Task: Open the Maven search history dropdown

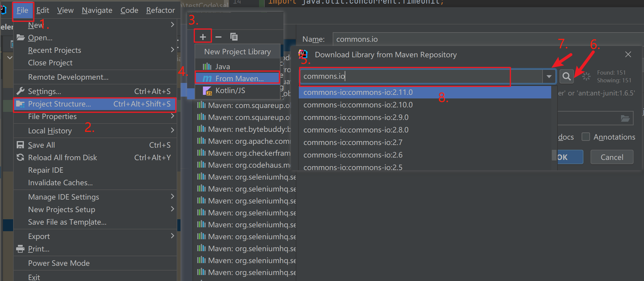Action: [549, 77]
